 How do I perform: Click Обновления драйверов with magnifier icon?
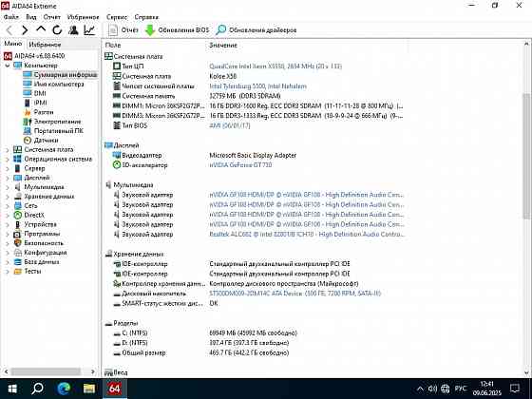point(256,30)
